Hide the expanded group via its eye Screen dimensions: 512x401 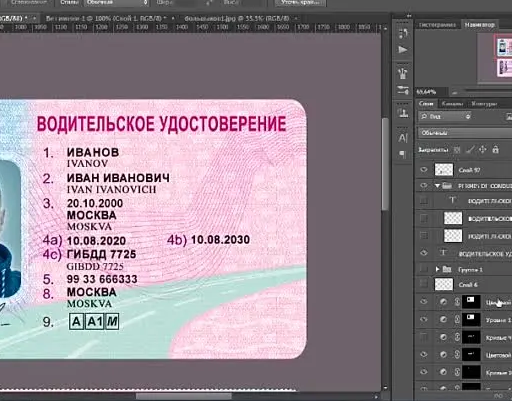click(424, 185)
